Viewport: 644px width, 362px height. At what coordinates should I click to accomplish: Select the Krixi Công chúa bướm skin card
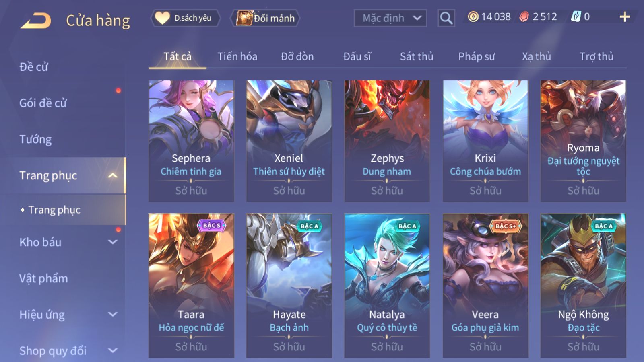click(485, 141)
